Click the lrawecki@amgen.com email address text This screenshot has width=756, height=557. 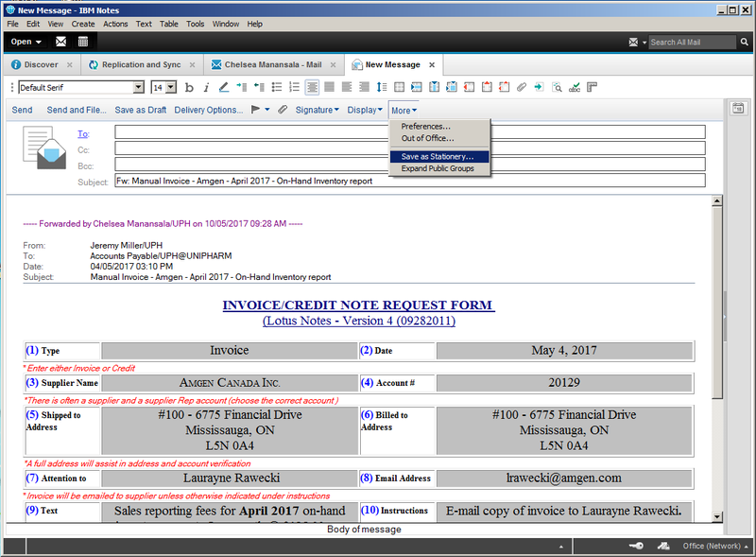tap(563, 478)
